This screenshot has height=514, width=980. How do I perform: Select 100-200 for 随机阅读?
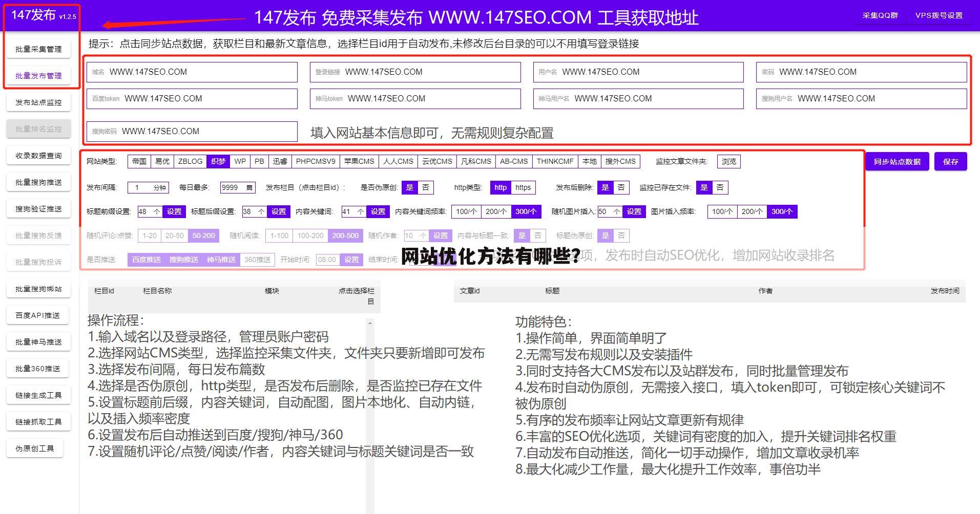point(310,236)
